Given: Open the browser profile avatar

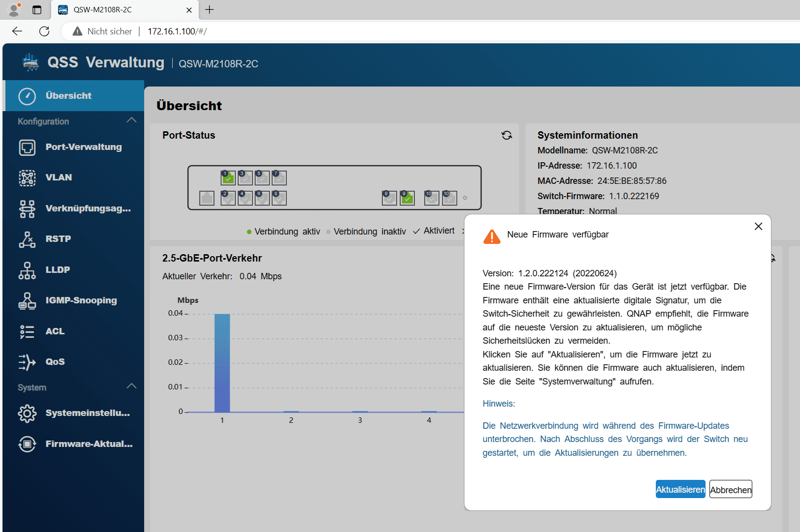Looking at the screenshot, I should point(14,9).
